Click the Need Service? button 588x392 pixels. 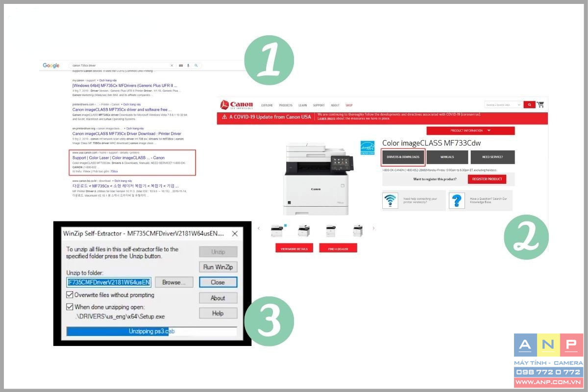[x=492, y=157]
